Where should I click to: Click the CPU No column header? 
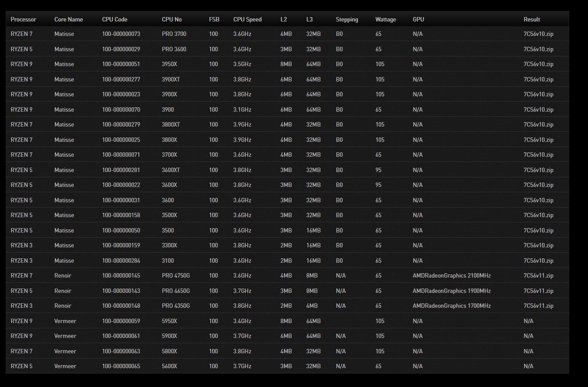[172, 19]
